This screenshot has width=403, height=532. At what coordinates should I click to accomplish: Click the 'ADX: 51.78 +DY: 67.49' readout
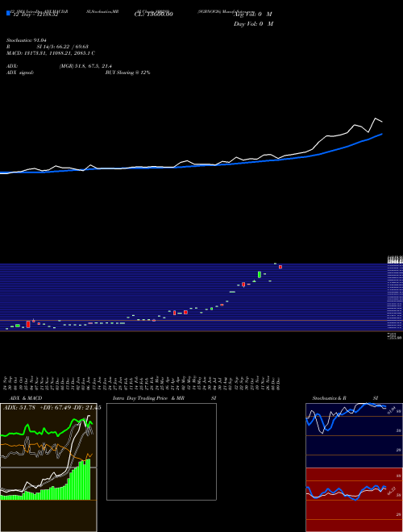37,408
